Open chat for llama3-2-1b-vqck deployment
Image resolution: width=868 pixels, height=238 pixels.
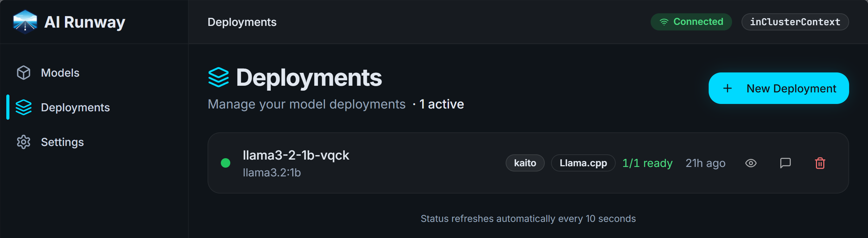click(x=785, y=163)
